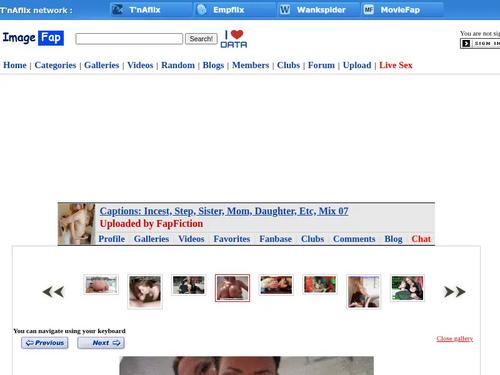Open the T'nAflix network icon link
Screen dimensions: 500x375
point(117,10)
